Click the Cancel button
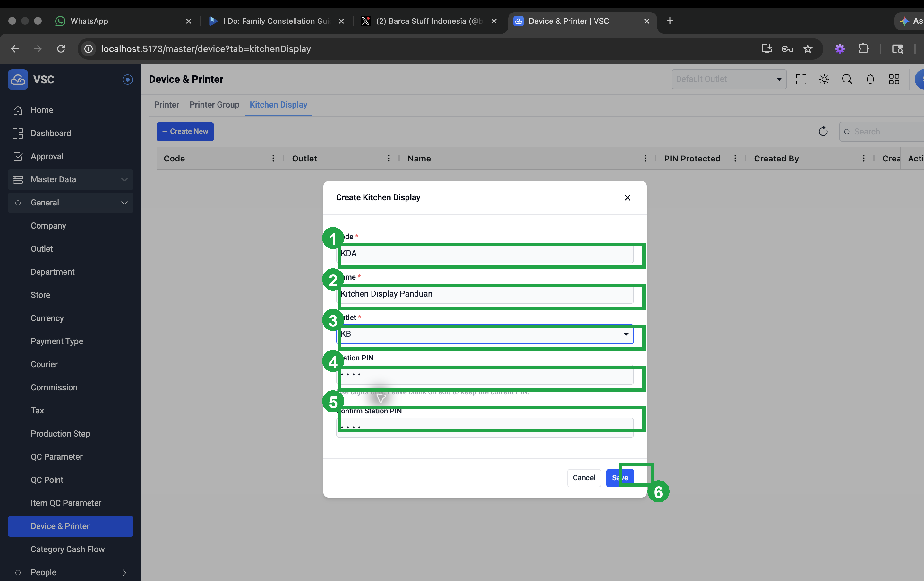 584,478
